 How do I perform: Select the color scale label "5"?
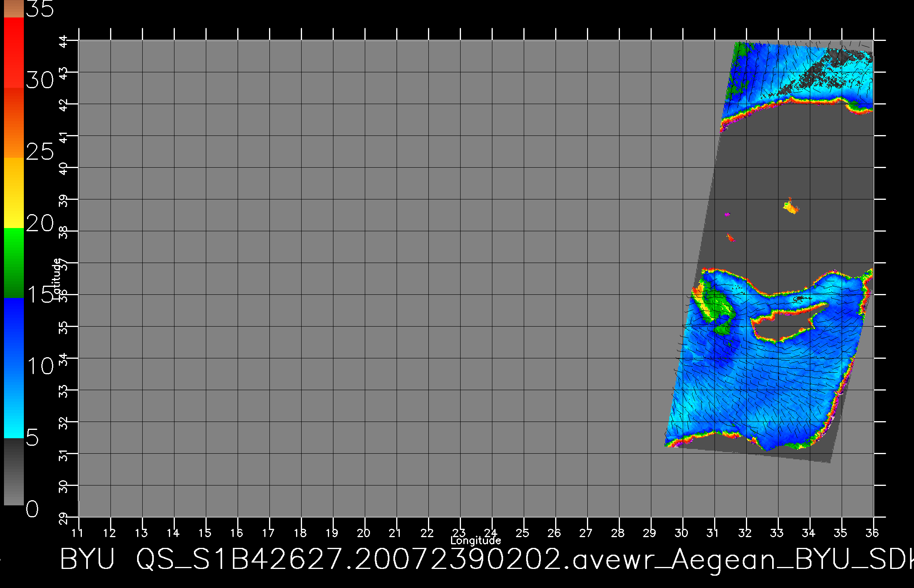(33, 438)
